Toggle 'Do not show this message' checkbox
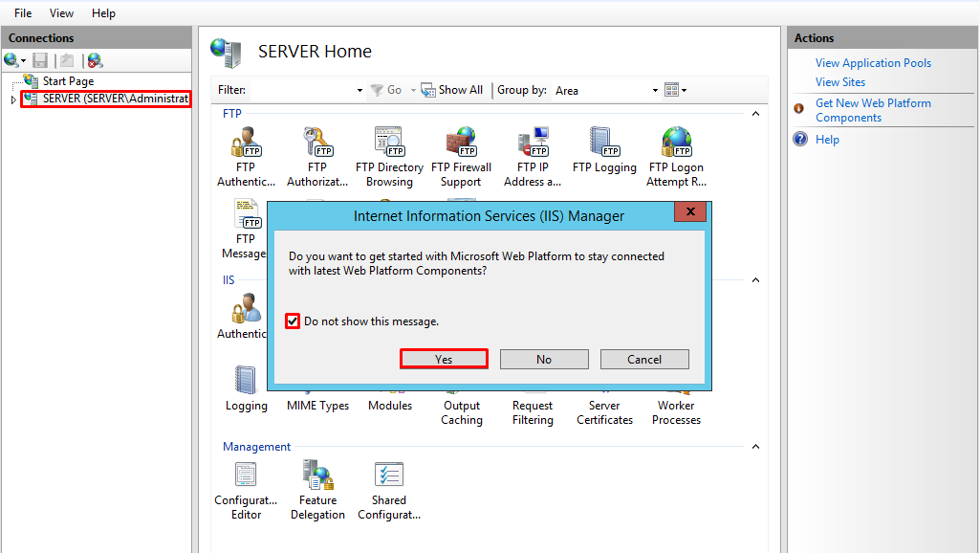This screenshot has height=553, width=980. pyautogui.click(x=293, y=321)
